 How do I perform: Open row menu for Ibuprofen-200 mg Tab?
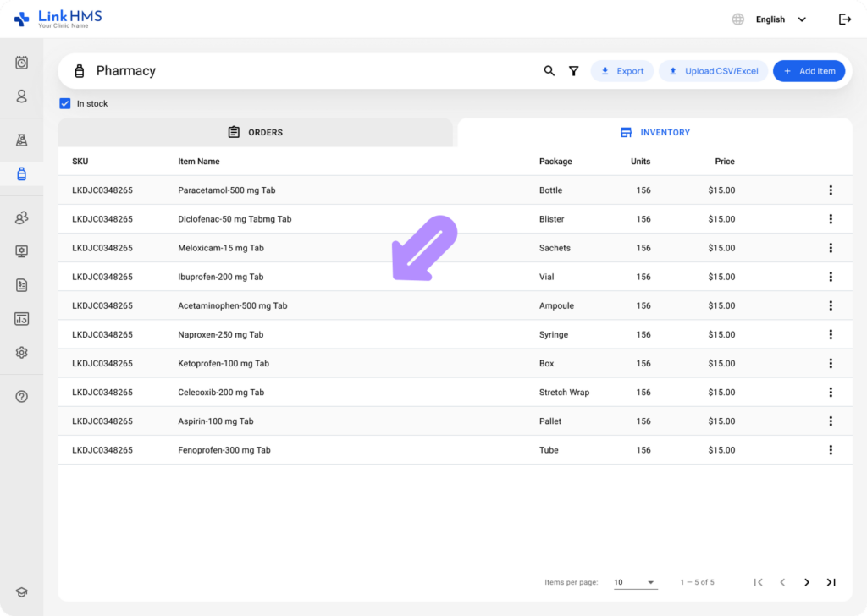tap(831, 277)
